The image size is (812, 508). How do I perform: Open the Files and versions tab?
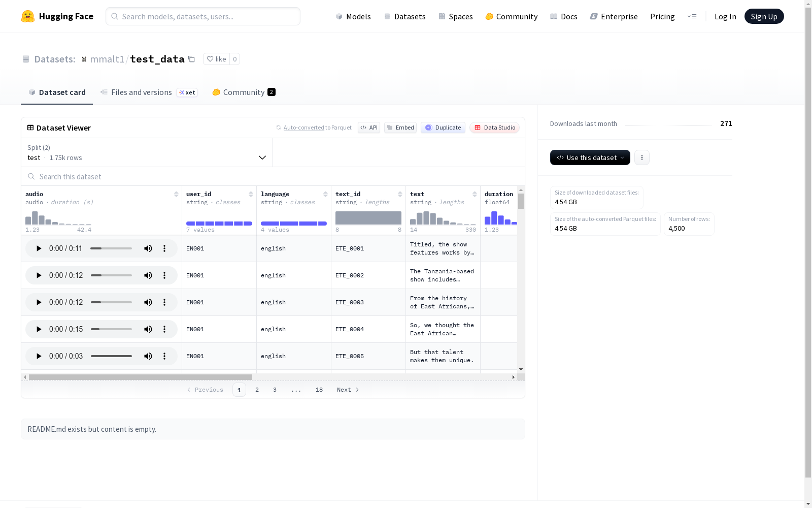pyautogui.click(x=149, y=92)
